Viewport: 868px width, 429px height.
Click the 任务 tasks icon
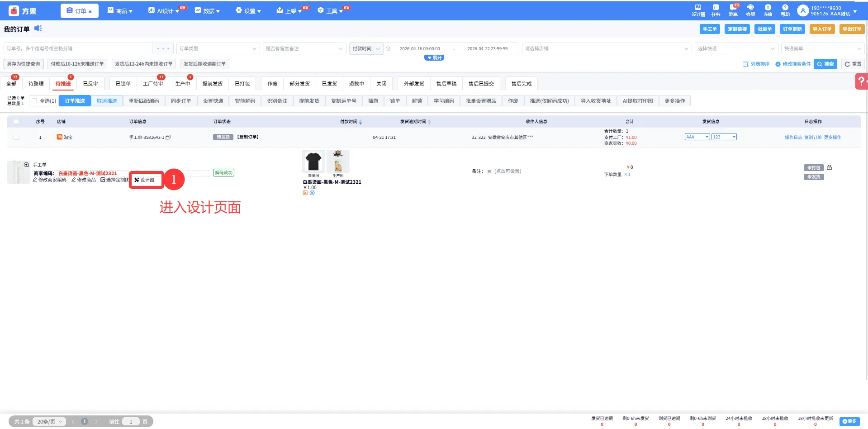pyautogui.click(x=716, y=10)
